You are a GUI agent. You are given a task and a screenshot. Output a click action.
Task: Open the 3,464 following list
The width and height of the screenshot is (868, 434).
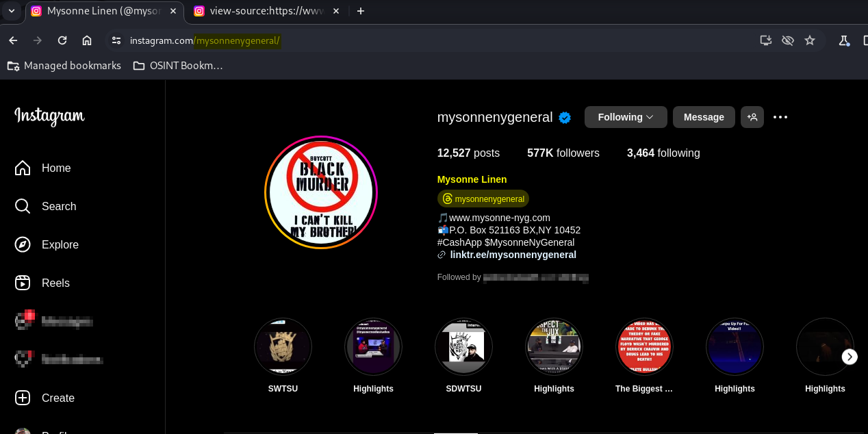pyautogui.click(x=663, y=153)
